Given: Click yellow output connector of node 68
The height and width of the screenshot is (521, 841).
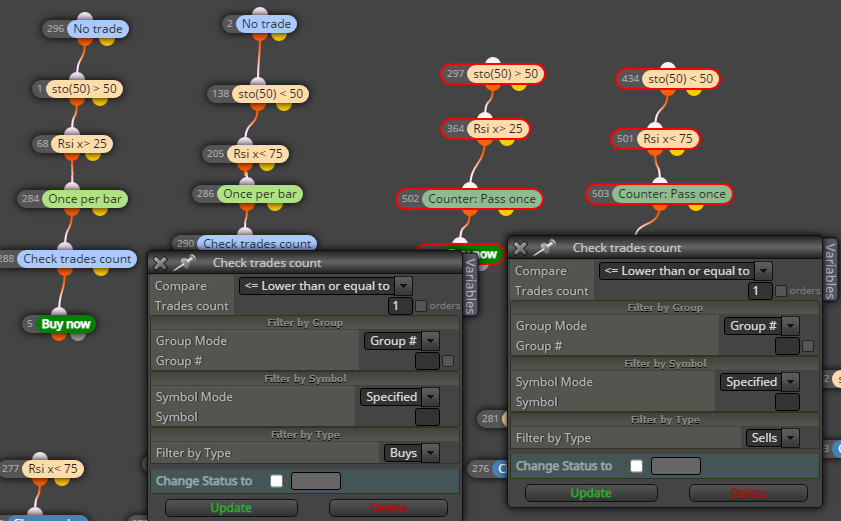Looking at the screenshot, I should click(x=92, y=156).
